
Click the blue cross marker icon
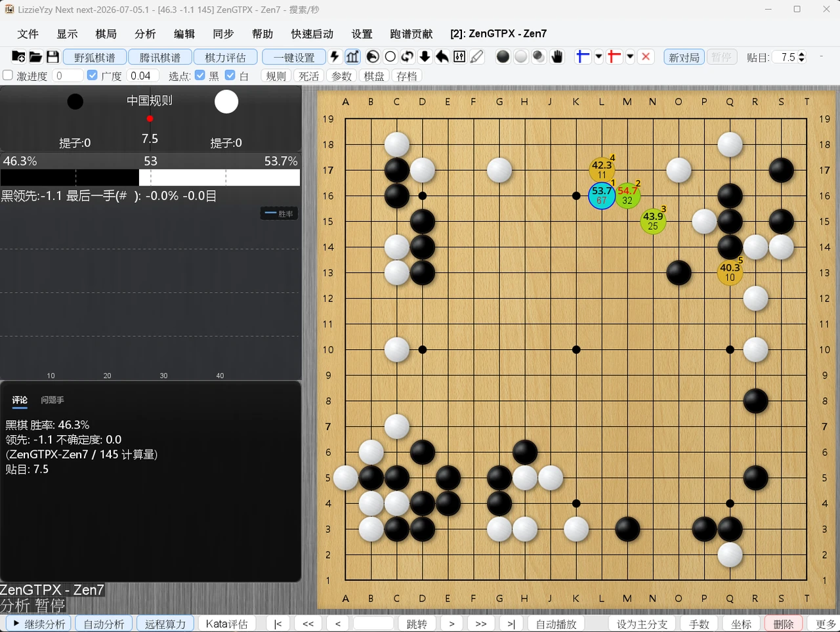pyautogui.click(x=583, y=57)
